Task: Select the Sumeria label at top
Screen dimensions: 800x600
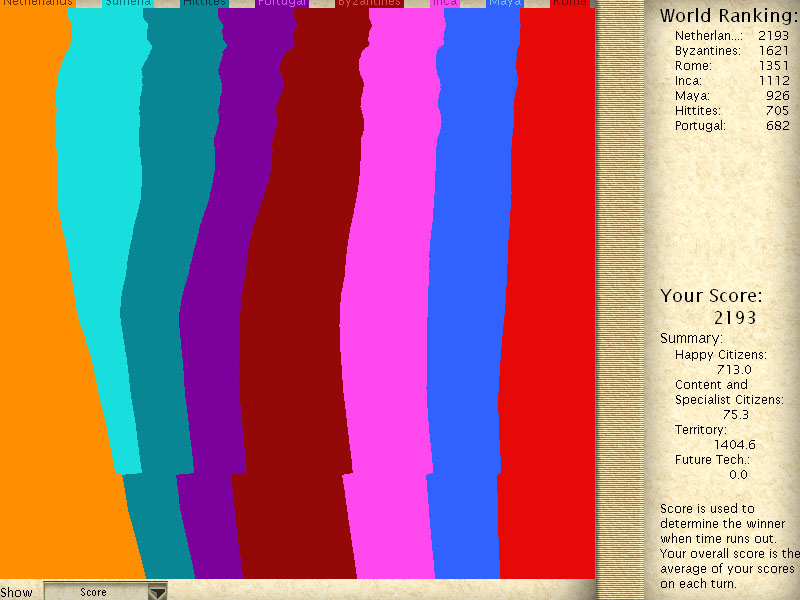Action: (x=128, y=3)
